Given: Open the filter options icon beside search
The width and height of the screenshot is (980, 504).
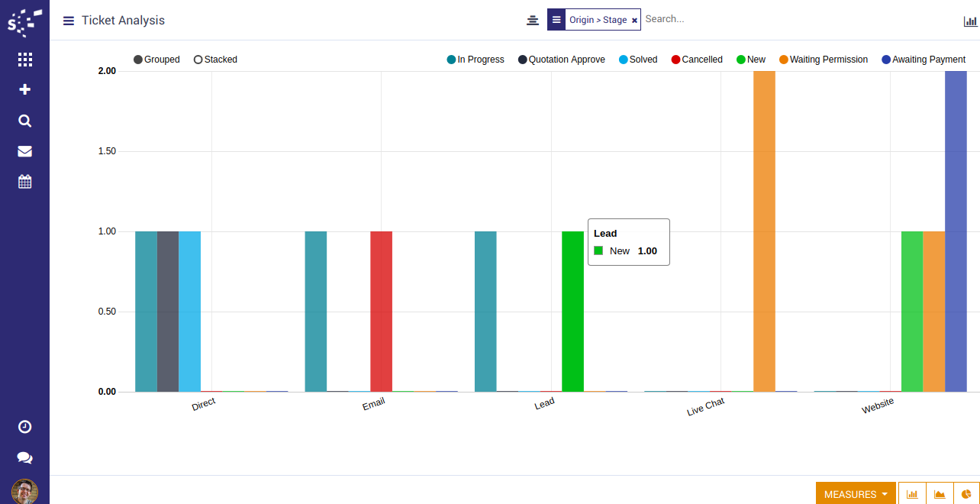Looking at the screenshot, I should point(533,20).
